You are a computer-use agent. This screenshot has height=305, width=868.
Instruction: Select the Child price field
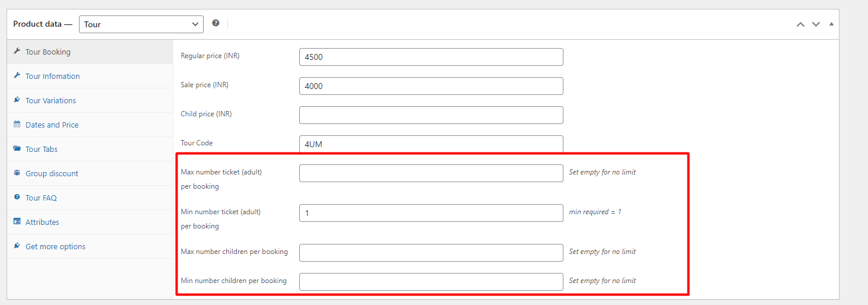431,115
